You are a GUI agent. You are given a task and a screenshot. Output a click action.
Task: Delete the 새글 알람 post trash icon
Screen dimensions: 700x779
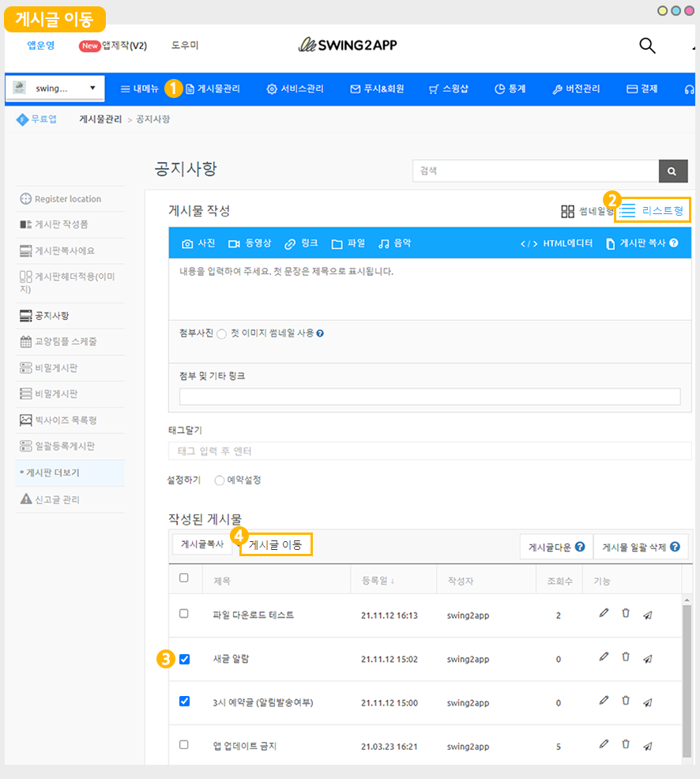626,657
